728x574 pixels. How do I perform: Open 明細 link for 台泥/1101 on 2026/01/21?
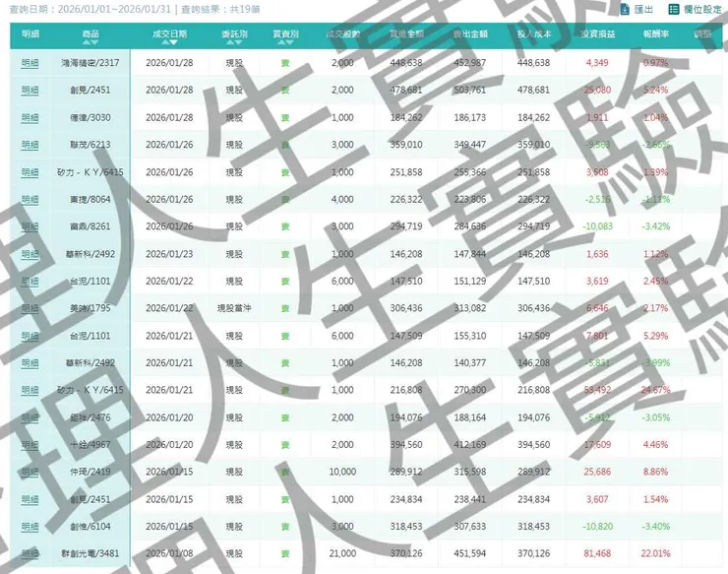[x=30, y=336]
